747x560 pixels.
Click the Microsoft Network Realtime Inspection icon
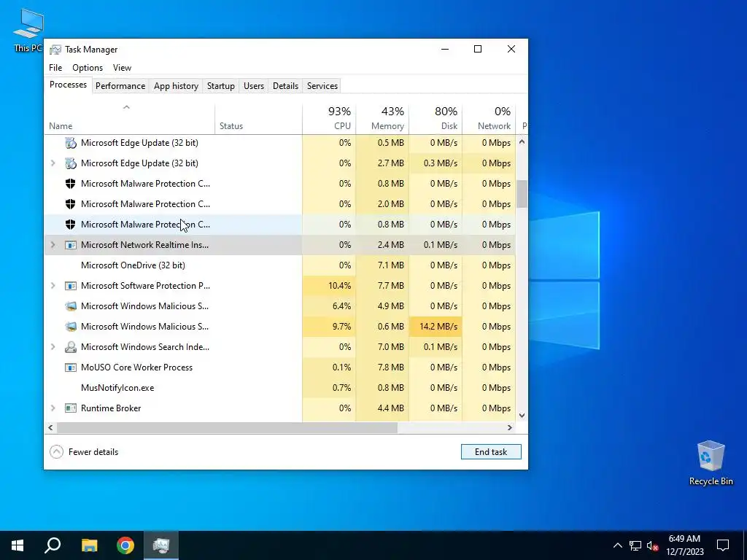click(71, 245)
